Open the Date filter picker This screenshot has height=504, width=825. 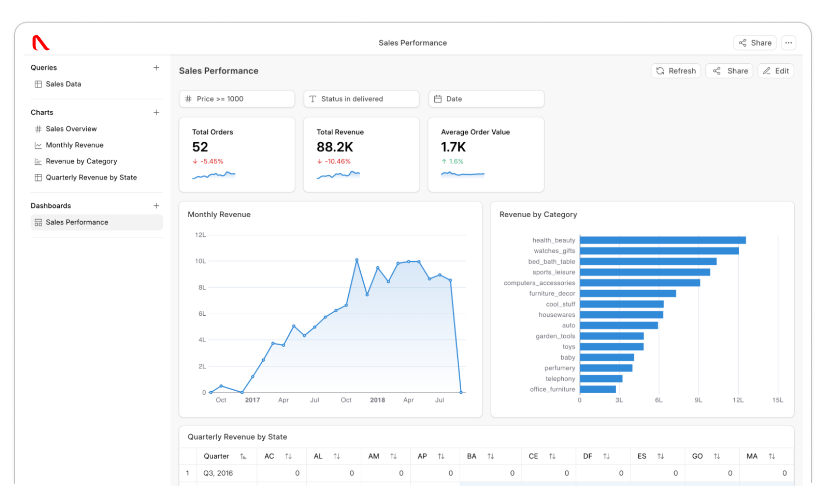486,99
